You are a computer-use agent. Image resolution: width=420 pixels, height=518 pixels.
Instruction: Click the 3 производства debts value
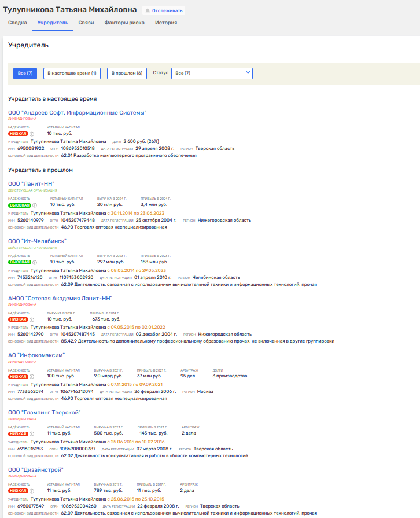(x=230, y=376)
